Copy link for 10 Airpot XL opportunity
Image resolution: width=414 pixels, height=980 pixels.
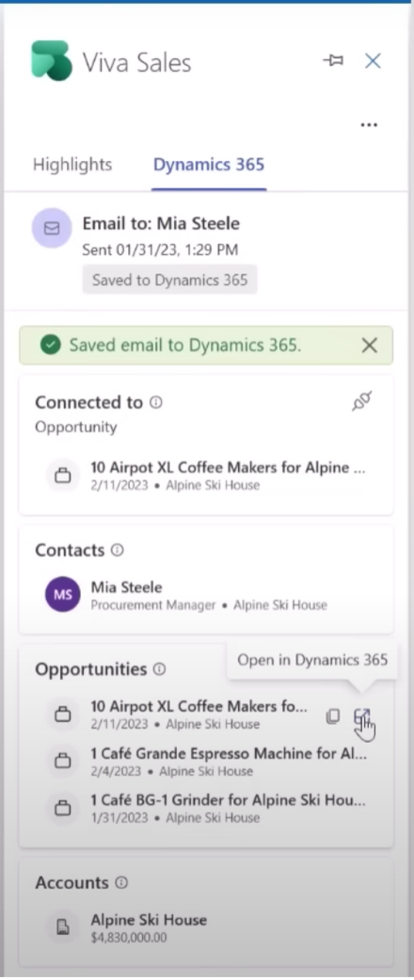click(x=333, y=716)
